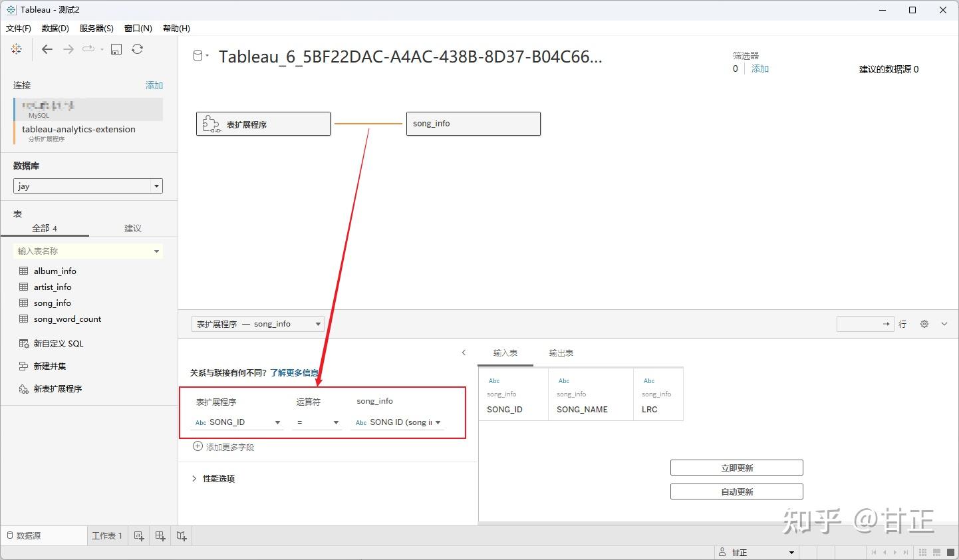Create a new dashboard with its icon
The height and width of the screenshot is (560, 959).
[x=160, y=535]
